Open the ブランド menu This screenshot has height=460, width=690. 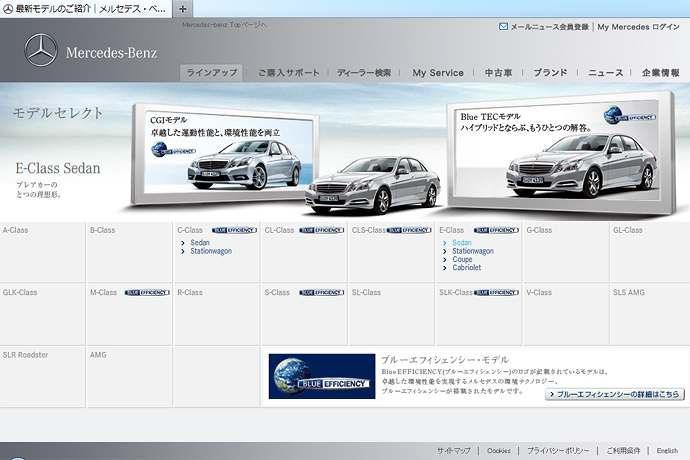pos(550,73)
